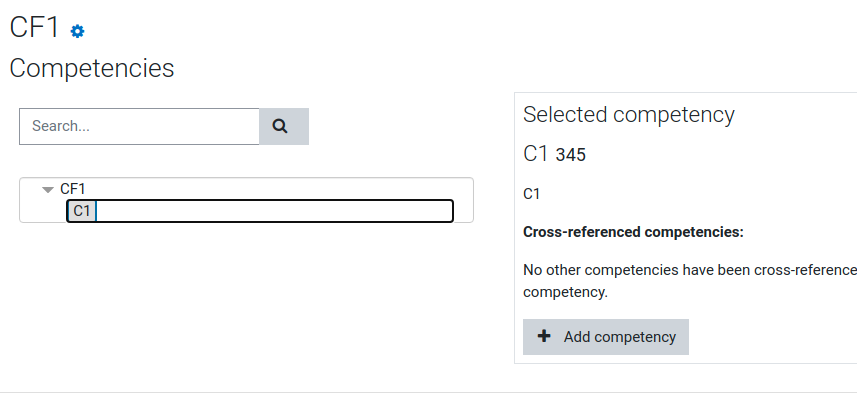Viewport: 857px width, 409px height.
Task: Click the empty area of highlighted C1 row
Action: [x=274, y=211]
